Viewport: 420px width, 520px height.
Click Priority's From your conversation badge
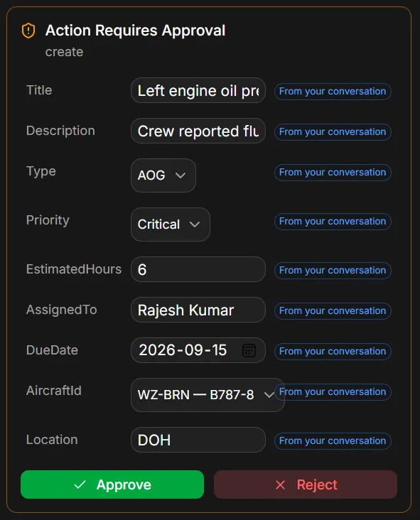pyautogui.click(x=333, y=221)
